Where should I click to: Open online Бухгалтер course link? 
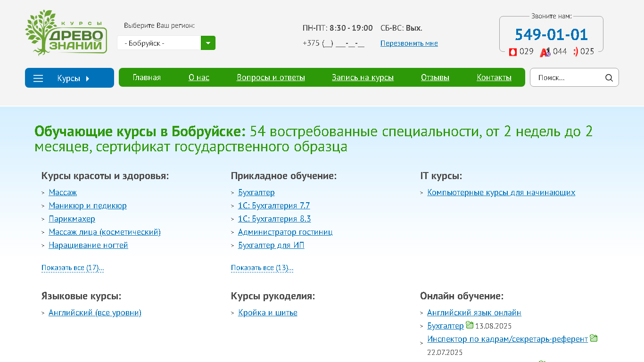pyautogui.click(x=446, y=326)
